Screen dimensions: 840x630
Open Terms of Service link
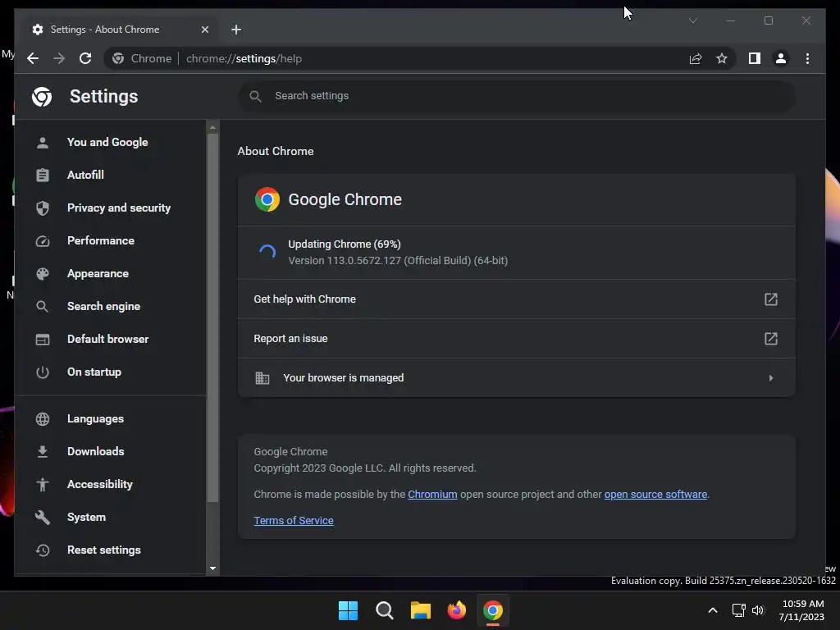294,521
